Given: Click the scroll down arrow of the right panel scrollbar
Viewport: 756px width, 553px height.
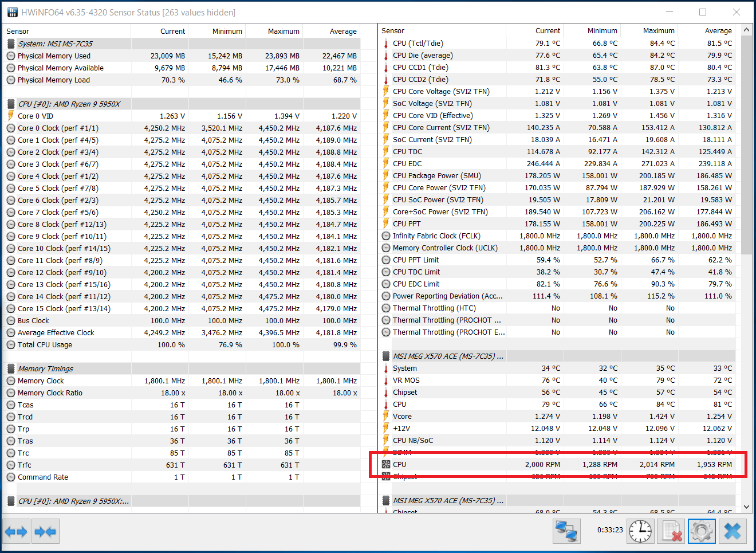Looking at the screenshot, I should coord(746,507).
